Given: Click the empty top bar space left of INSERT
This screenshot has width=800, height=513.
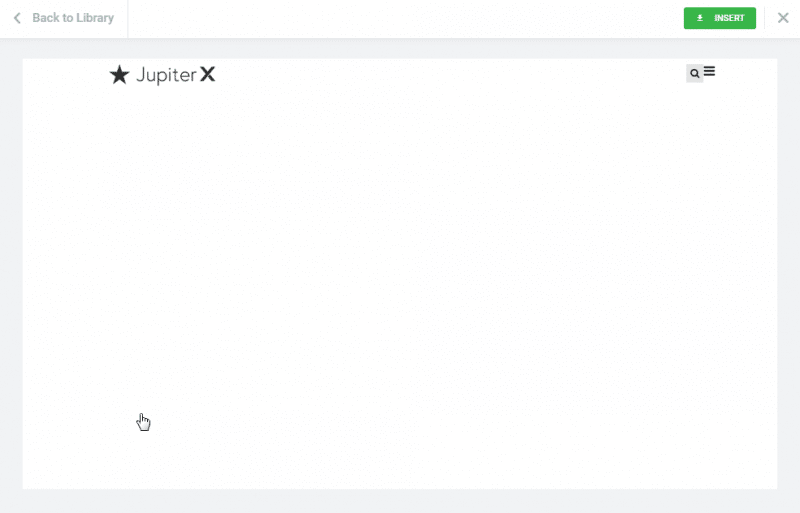Looking at the screenshot, I should point(406,18).
